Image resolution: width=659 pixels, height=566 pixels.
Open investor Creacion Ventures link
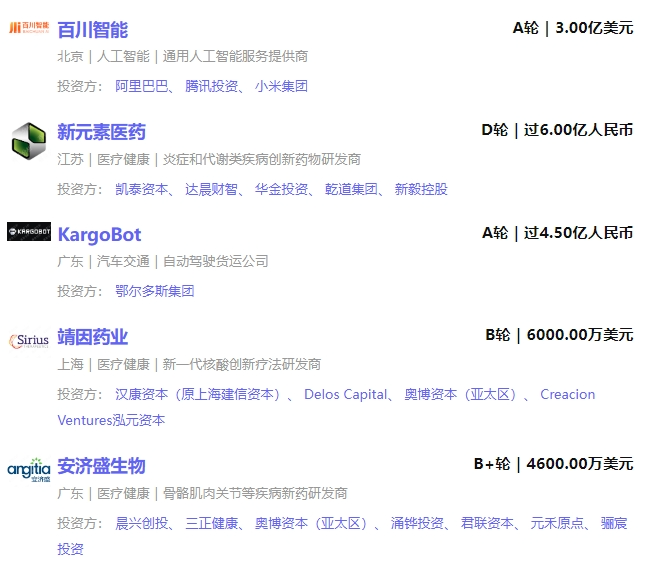[568, 394]
